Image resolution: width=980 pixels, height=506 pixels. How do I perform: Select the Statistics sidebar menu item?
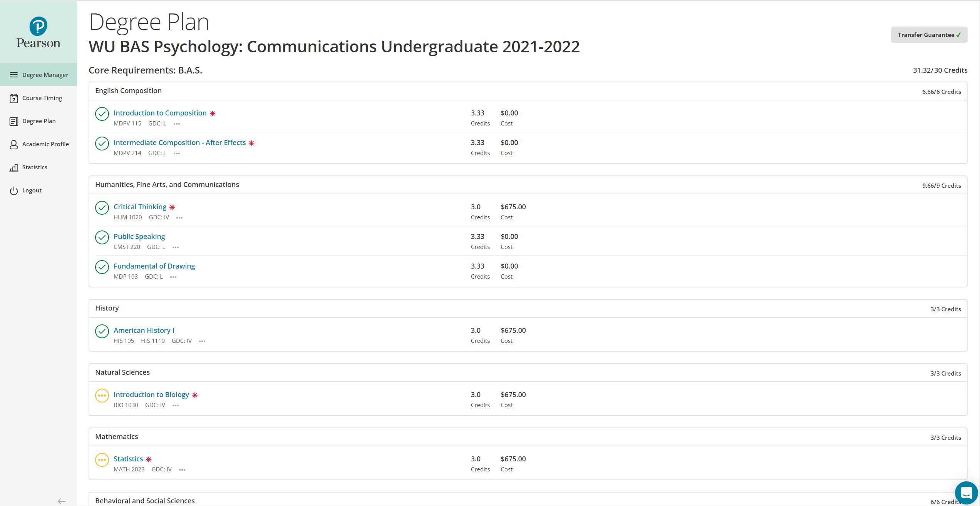click(35, 167)
